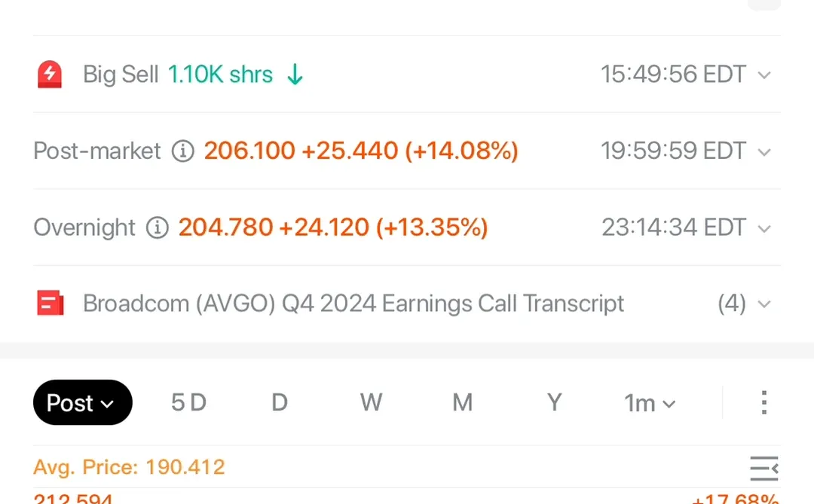Click the Post-market price 206.100 quote
The image size is (814, 504).
pyautogui.click(x=249, y=151)
